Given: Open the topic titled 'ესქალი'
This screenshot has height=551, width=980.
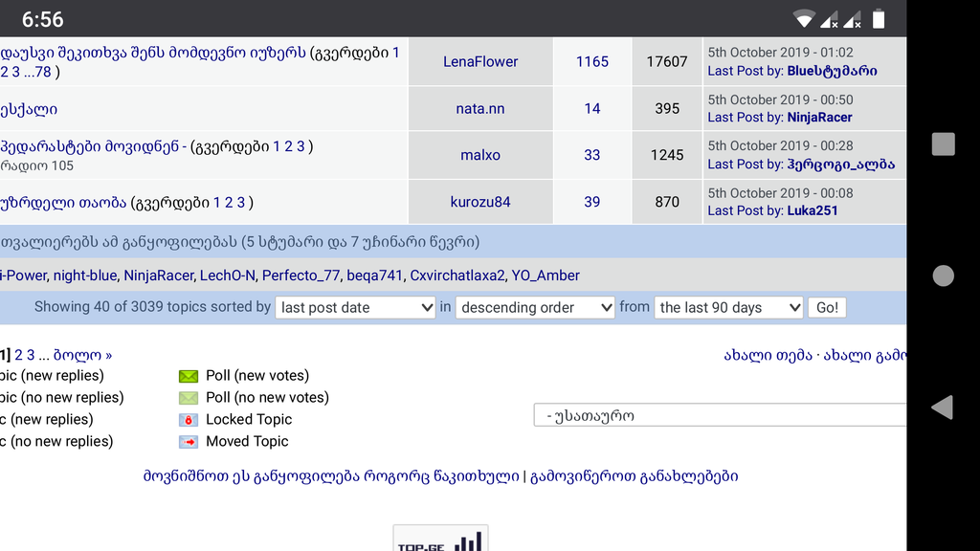Looking at the screenshot, I should coord(29,109).
